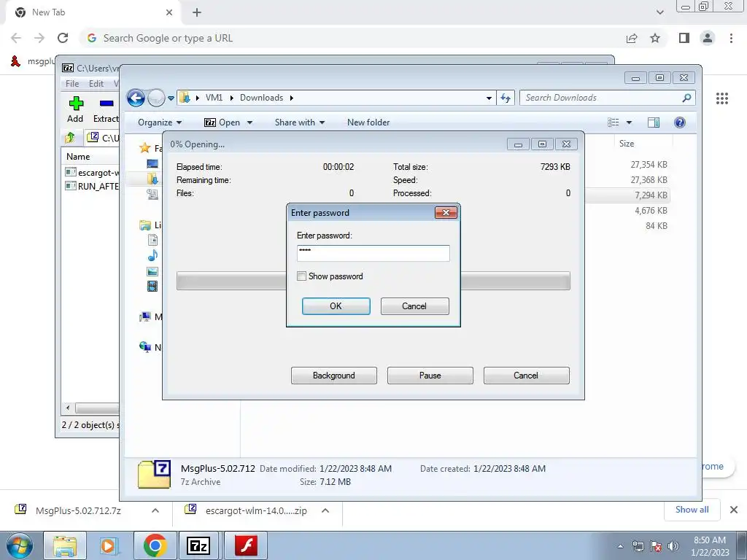This screenshot has width=747, height=560.
Task: Open a new Chrome tab with plus
Action: click(x=197, y=12)
